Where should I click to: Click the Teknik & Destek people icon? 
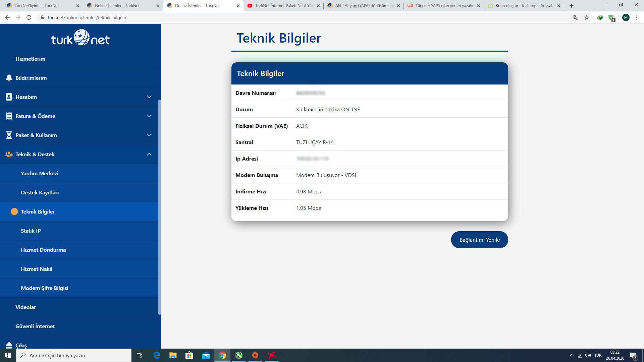(9, 154)
